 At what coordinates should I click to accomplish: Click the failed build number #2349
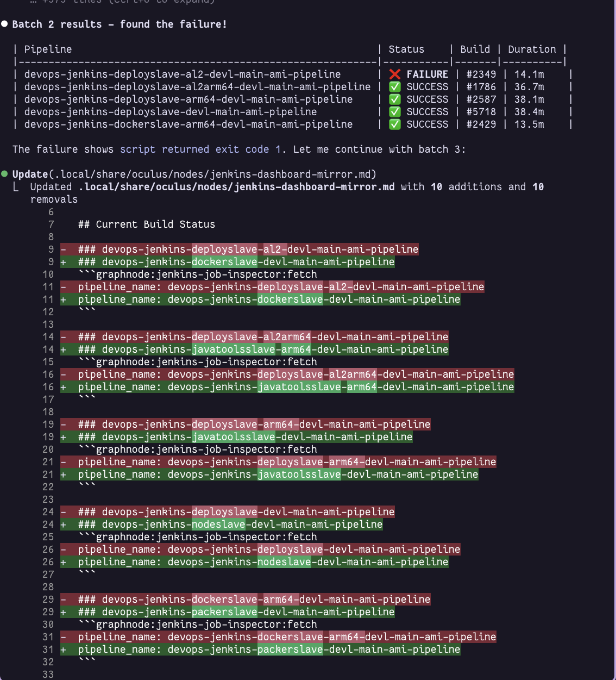(x=481, y=74)
